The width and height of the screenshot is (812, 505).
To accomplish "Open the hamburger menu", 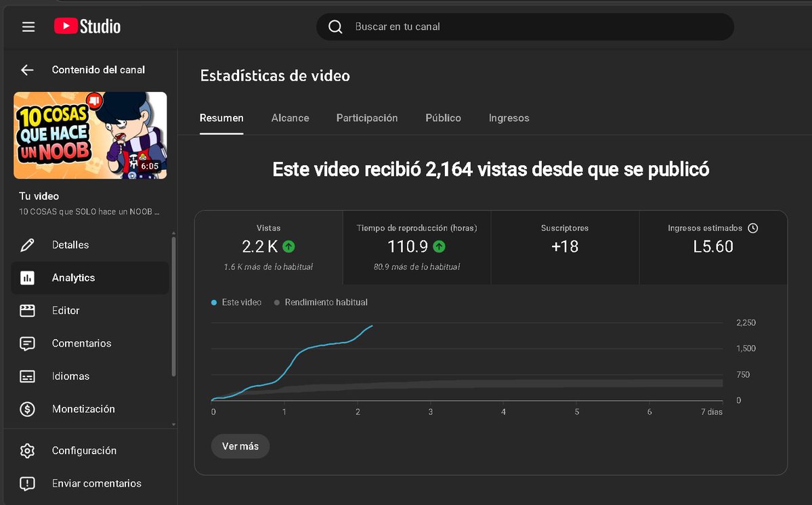I will point(28,26).
